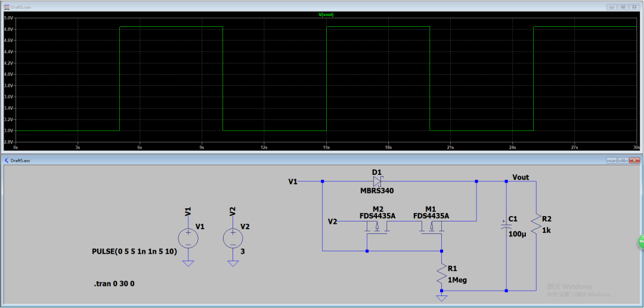Click the V(vout) trace label
The width and height of the screenshot is (644, 308).
pyautogui.click(x=326, y=14)
